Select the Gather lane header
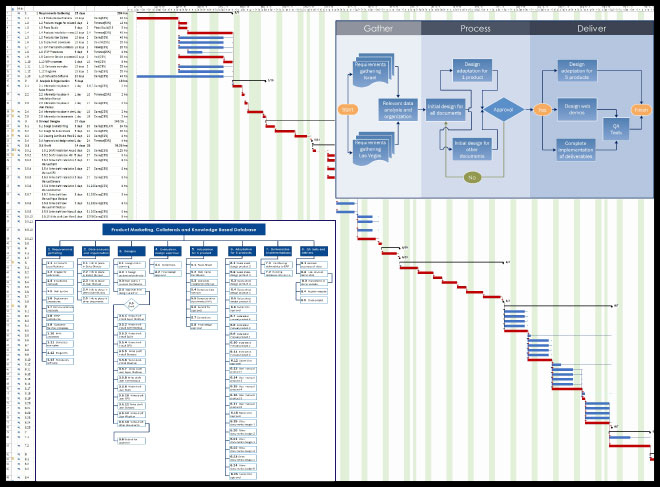The width and height of the screenshot is (660, 487). pyautogui.click(x=378, y=28)
